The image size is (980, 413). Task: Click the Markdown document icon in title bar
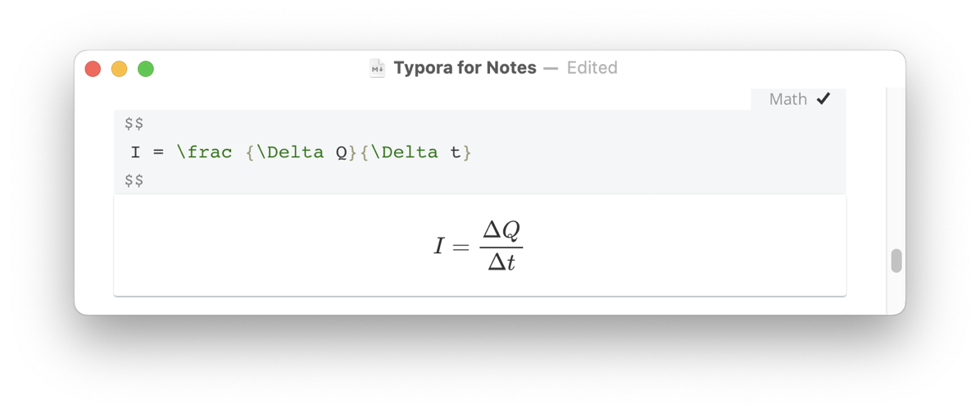377,68
